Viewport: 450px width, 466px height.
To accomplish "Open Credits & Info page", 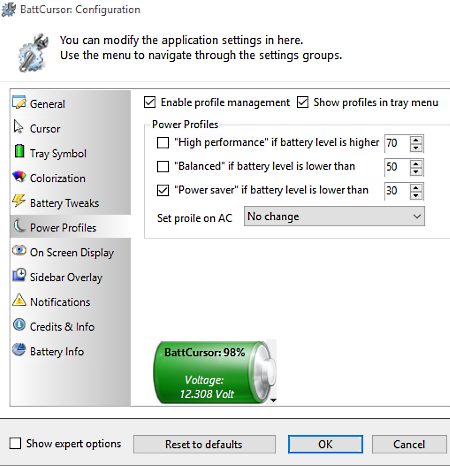I will click(70, 326).
